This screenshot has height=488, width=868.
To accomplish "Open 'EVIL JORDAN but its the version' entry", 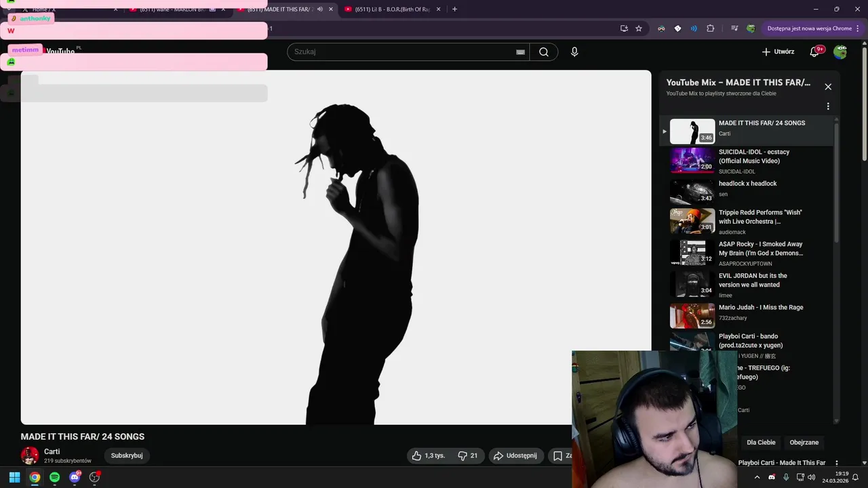I will (746, 285).
